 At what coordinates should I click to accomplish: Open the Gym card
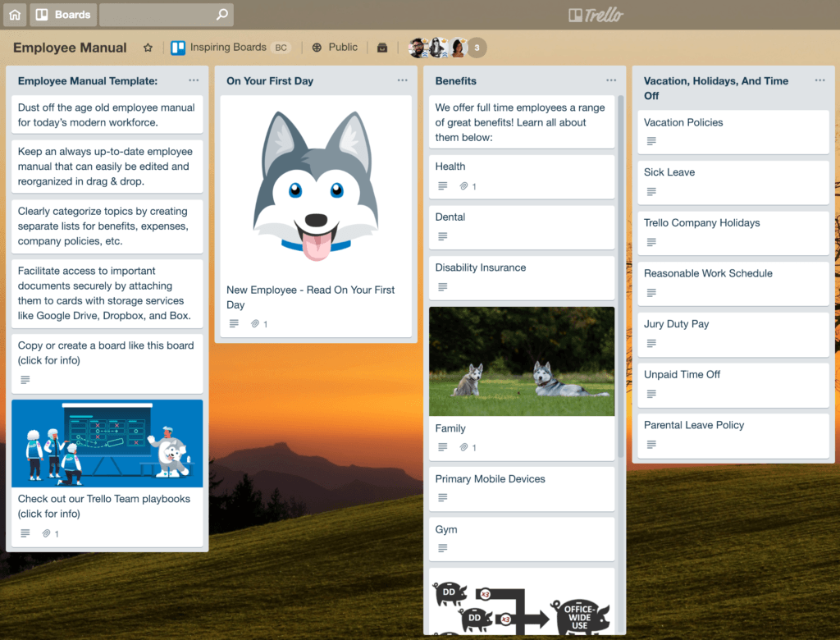pyautogui.click(x=522, y=539)
